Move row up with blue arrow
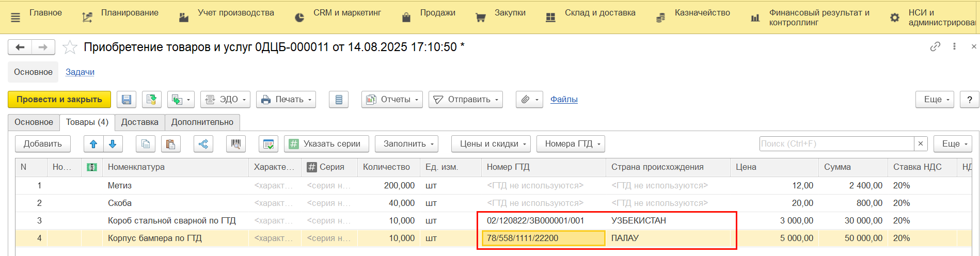 (x=93, y=144)
